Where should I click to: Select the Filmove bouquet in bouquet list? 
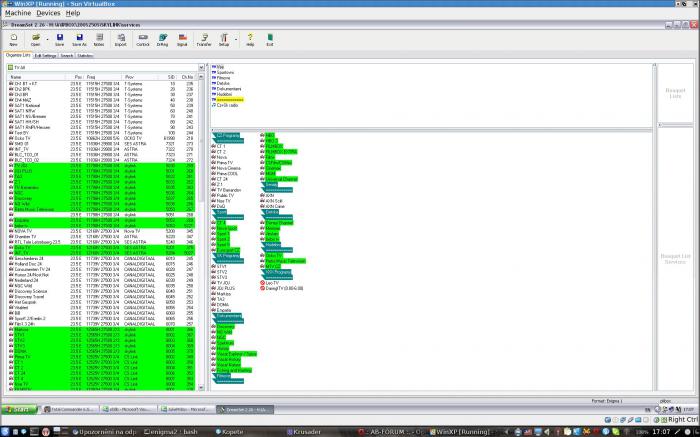[x=223, y=78]
